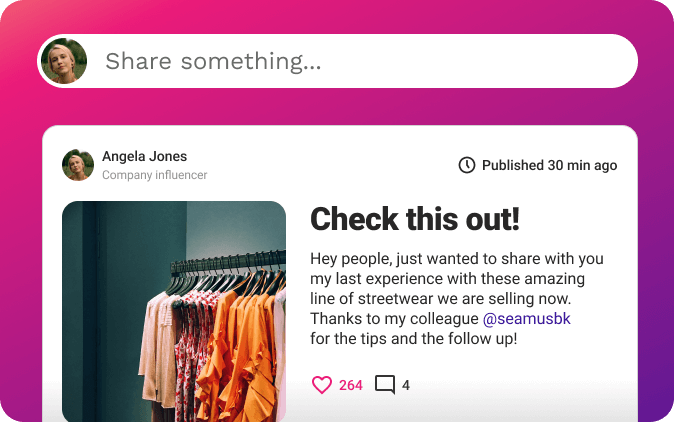Click the clock icon beside Published

click(x=467, y=165)
